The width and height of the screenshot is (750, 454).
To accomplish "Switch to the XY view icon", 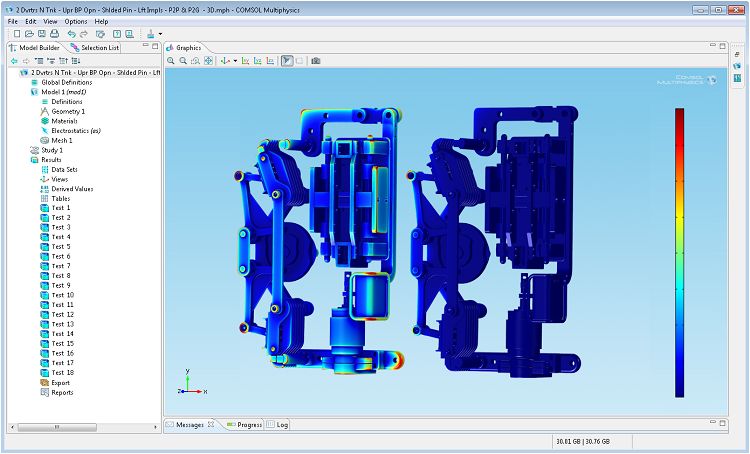I will (245, 61).
